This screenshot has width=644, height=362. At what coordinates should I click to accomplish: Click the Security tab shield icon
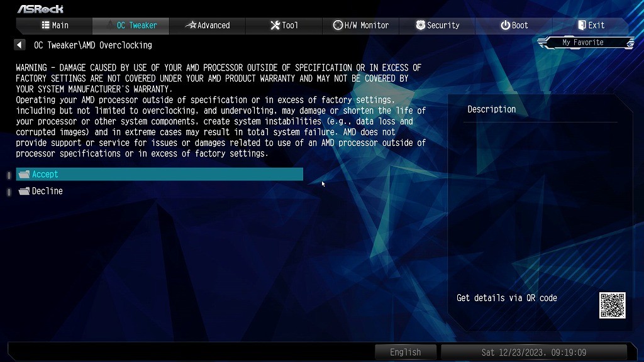click(x=420, y=25)
